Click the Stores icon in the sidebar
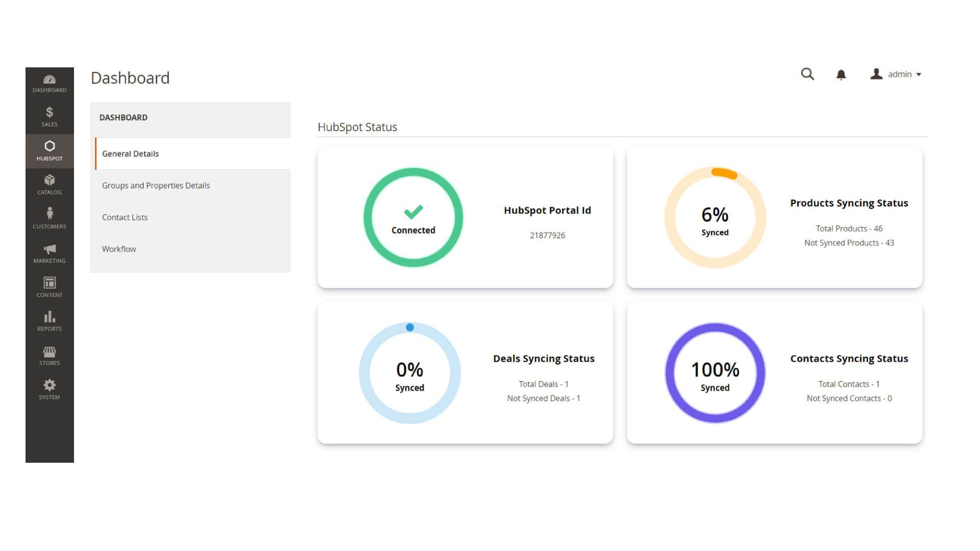Viewport: 980px width, 551px height. (49, 355)
